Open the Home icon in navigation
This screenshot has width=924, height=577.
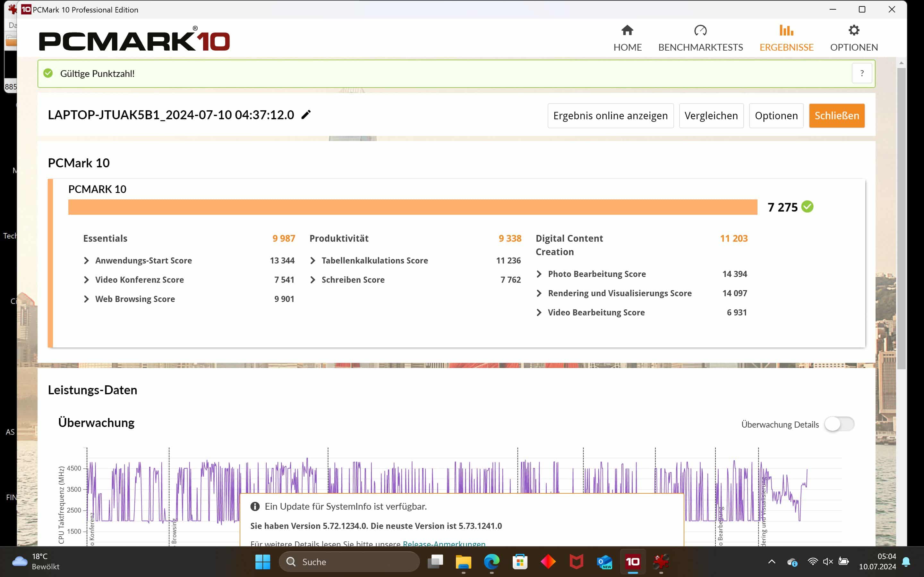[x=627, y=30]
